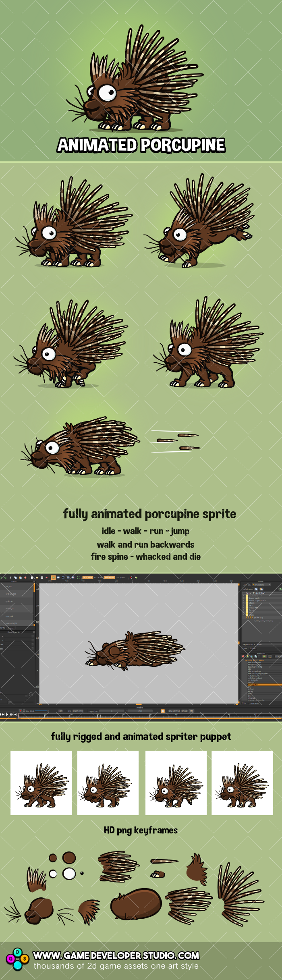Switch to the Files tab

245,648
